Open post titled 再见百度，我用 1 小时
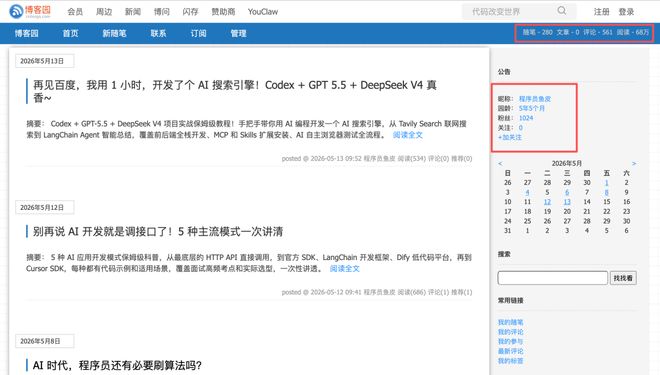The width and height of the screenshot is (660, 375). point(234,91)
